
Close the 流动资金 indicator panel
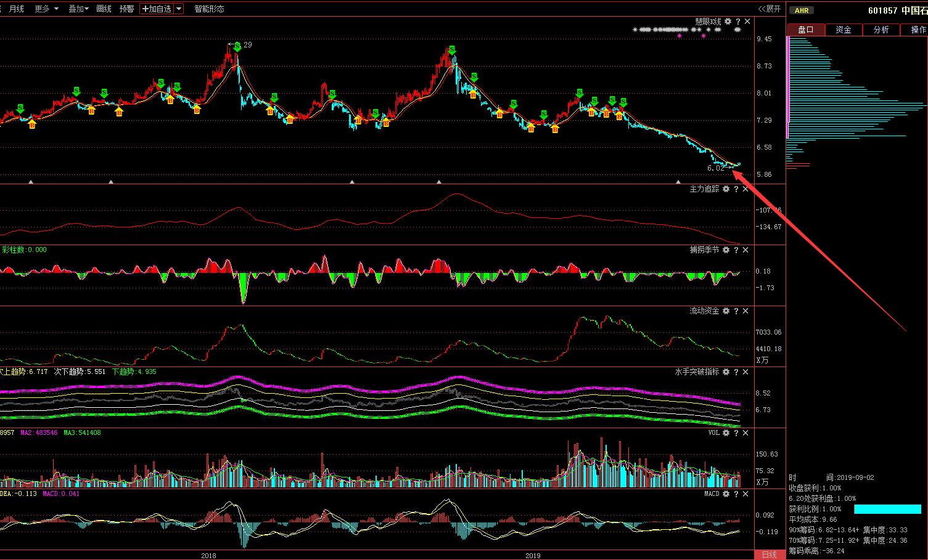pos(745,311)
